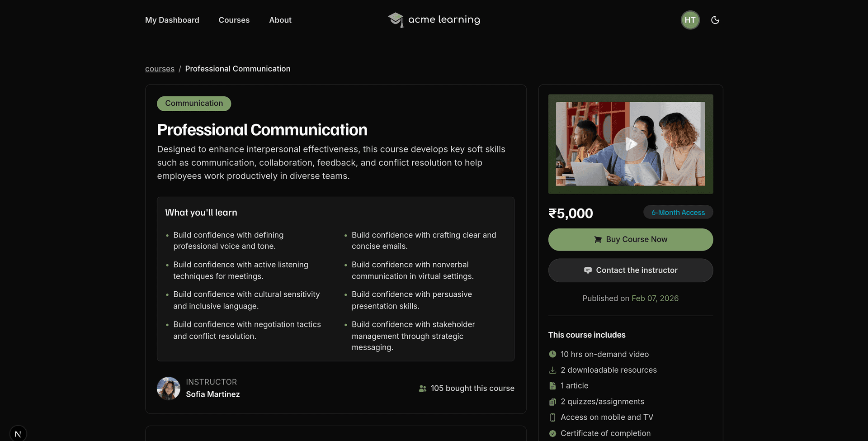Play the course preview video
868x441 pixels.
click(x=630, y=144)
